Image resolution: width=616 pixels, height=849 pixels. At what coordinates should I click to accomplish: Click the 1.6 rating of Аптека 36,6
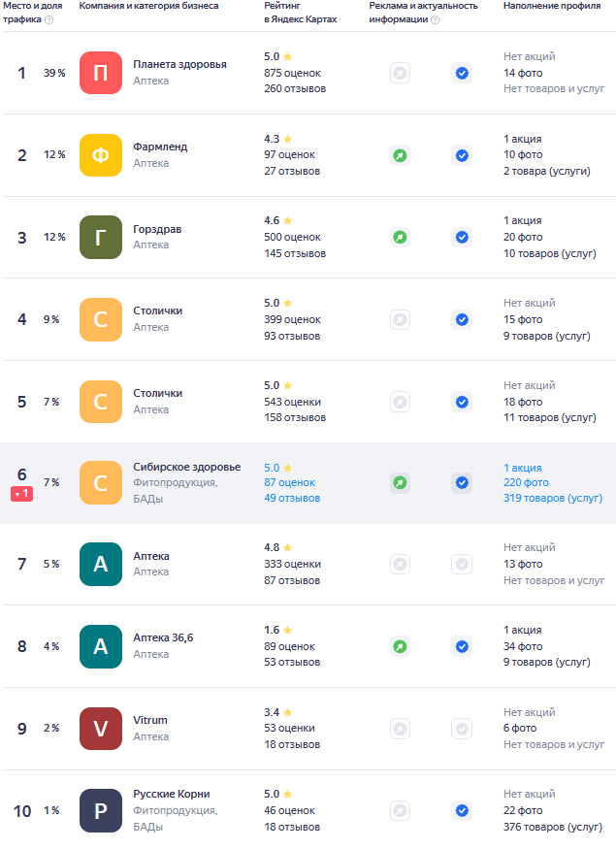click(x=277, y=630)
